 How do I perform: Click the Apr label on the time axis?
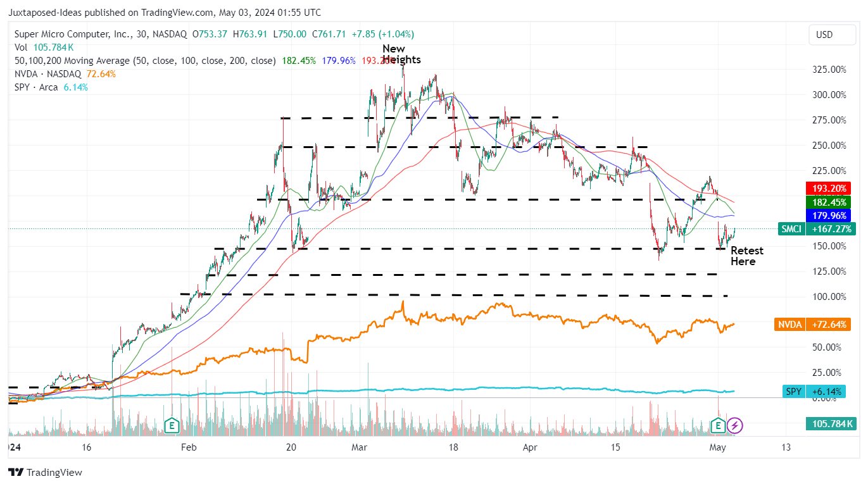(530, 447)
